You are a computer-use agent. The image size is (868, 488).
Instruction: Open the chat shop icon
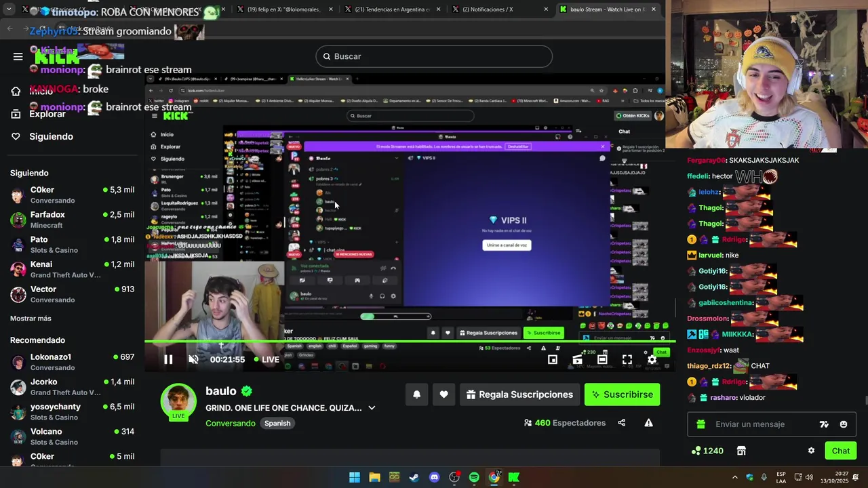(x=741, y=451)
